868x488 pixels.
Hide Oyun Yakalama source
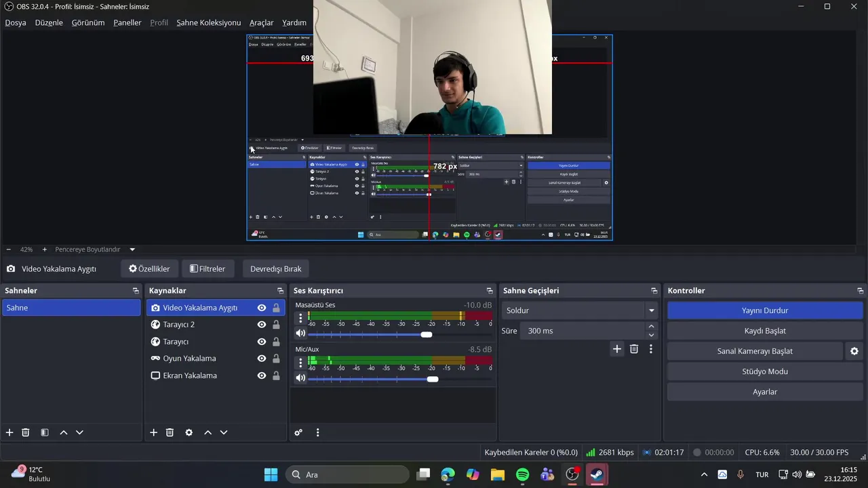coord(262,359)
